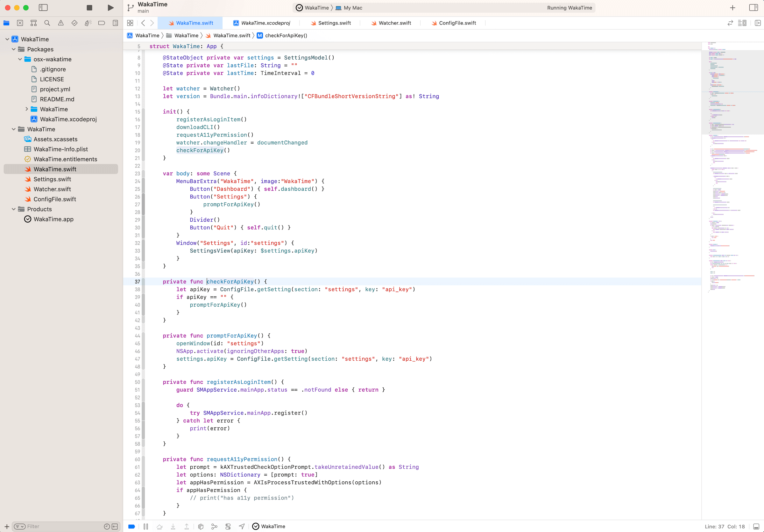Open the Watcher.swift editor tab
Screen dimensions: 764x532
(395, 23)
